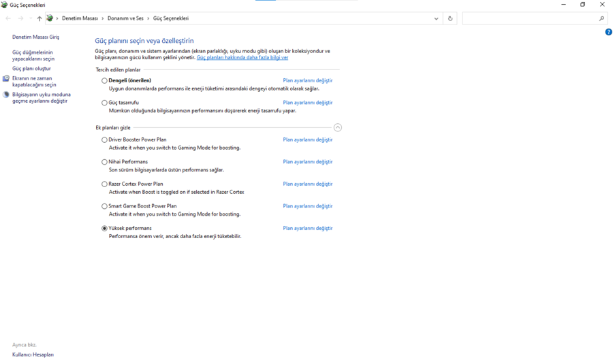Select Driver Booster Power Plan
This screenshot has height=364, width=613.
click(x=104, y=140)
